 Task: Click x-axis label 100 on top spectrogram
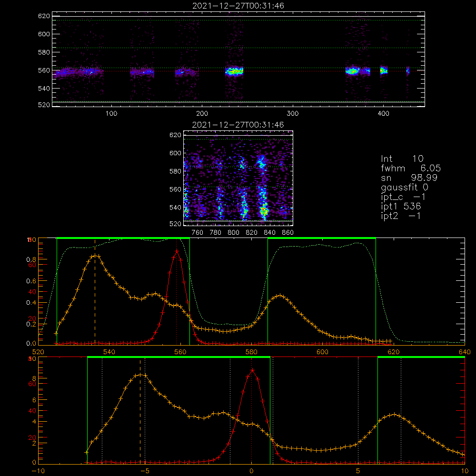click(x=111, y=114)
